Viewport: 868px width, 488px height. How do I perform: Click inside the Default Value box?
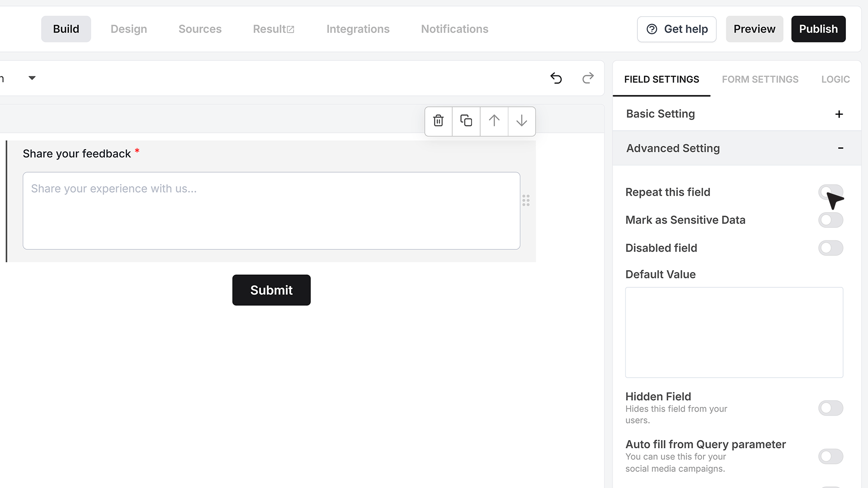pyautogui.click(x=734, y=332)
